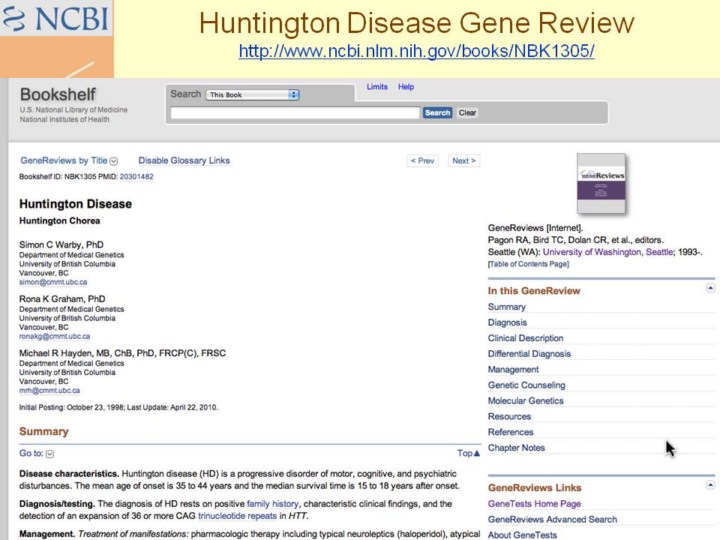The width and height of the screenshot is (720, 540).
Task: Go to the Prev page
Action: pos(422,161)
